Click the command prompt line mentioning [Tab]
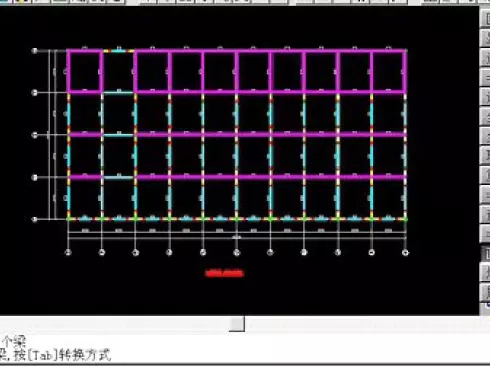 click(x=55, y=355)
